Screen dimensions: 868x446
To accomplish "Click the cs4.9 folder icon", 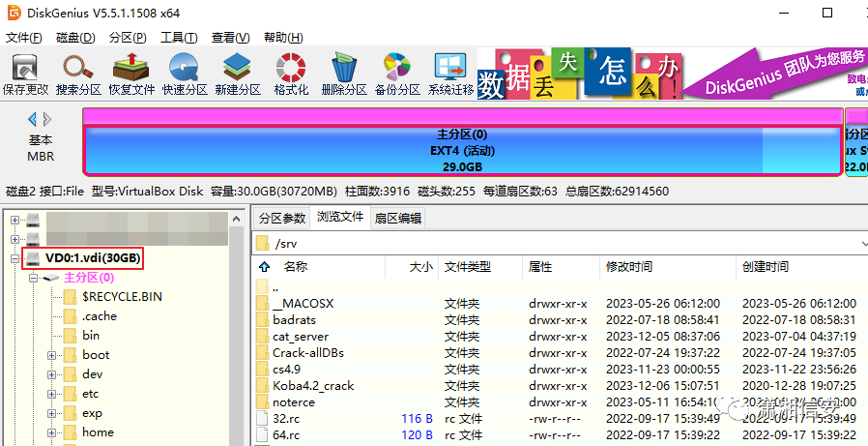I will [x=262, y=369].
